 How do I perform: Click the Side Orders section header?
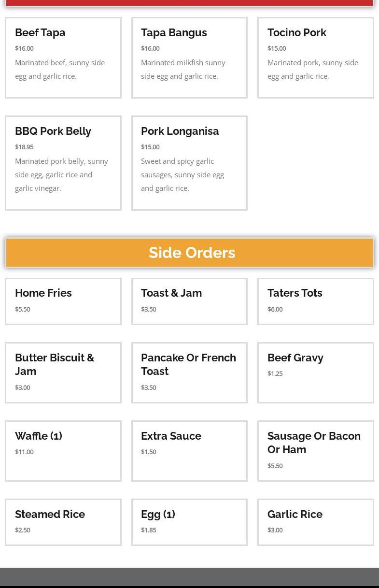pos(192,253)
